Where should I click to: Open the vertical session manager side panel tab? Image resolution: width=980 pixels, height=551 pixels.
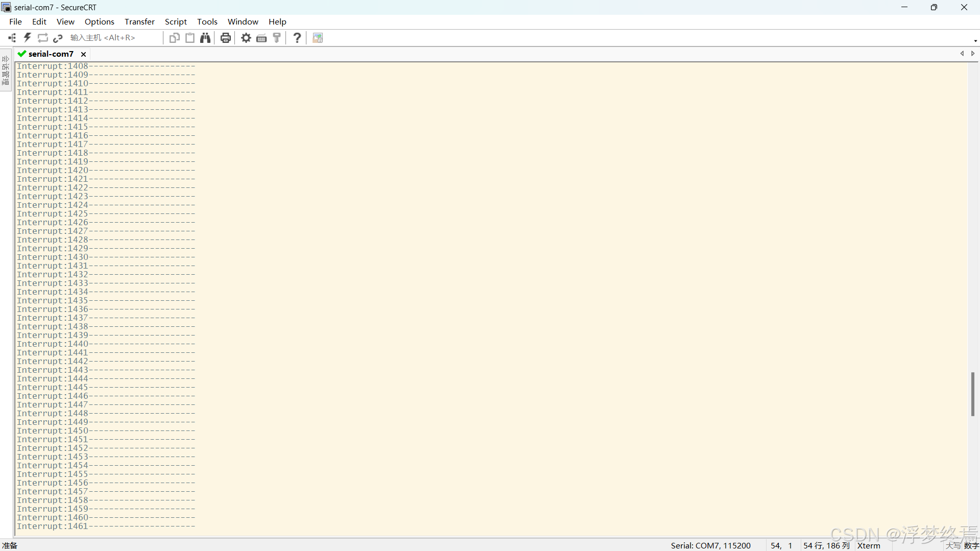(x=6, y=70)
